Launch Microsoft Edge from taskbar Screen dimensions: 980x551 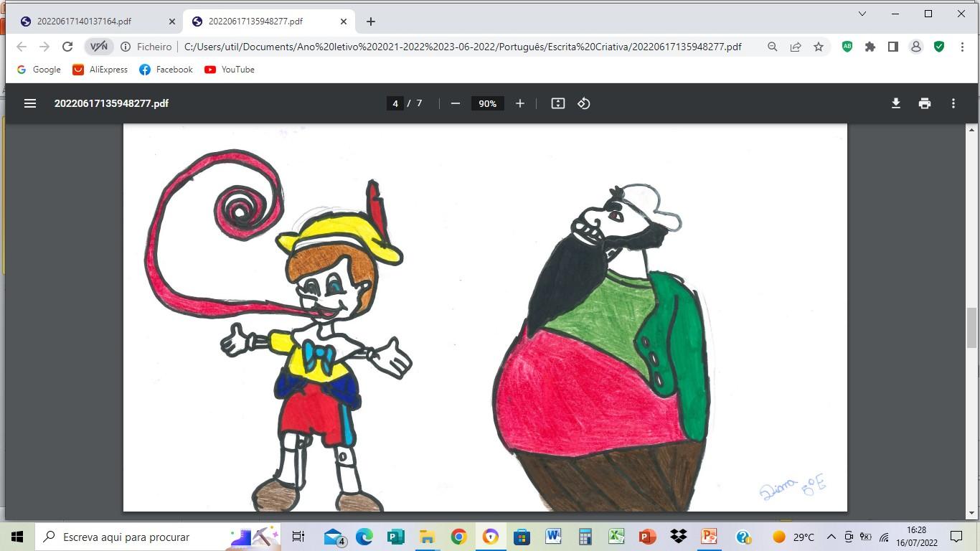click(x=364, y=537)
